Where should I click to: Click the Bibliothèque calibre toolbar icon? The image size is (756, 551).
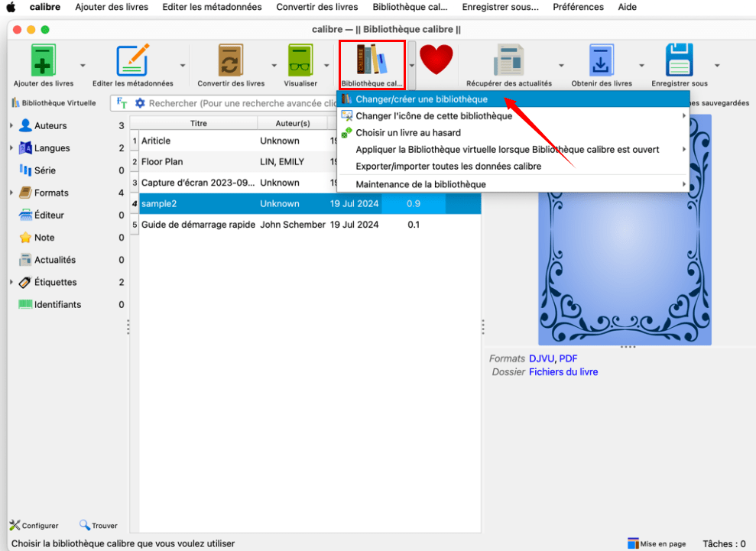pyautogui.click(x=372, y=60)
